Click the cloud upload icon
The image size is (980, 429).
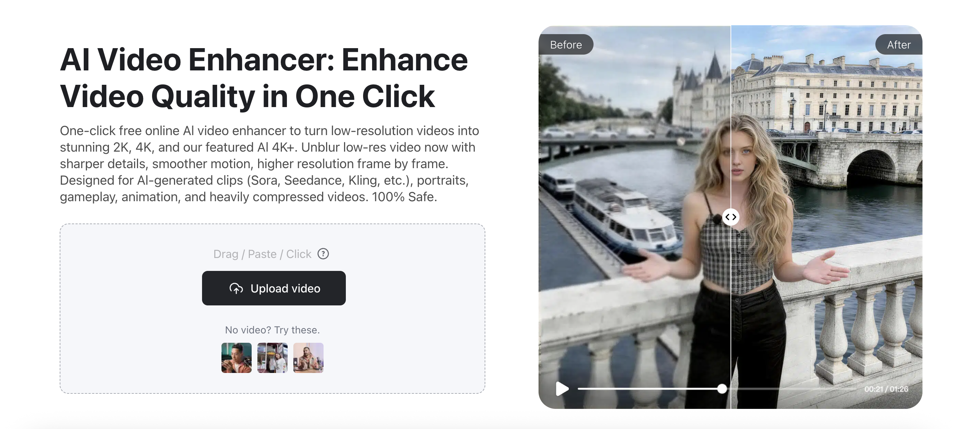(236, 288)
